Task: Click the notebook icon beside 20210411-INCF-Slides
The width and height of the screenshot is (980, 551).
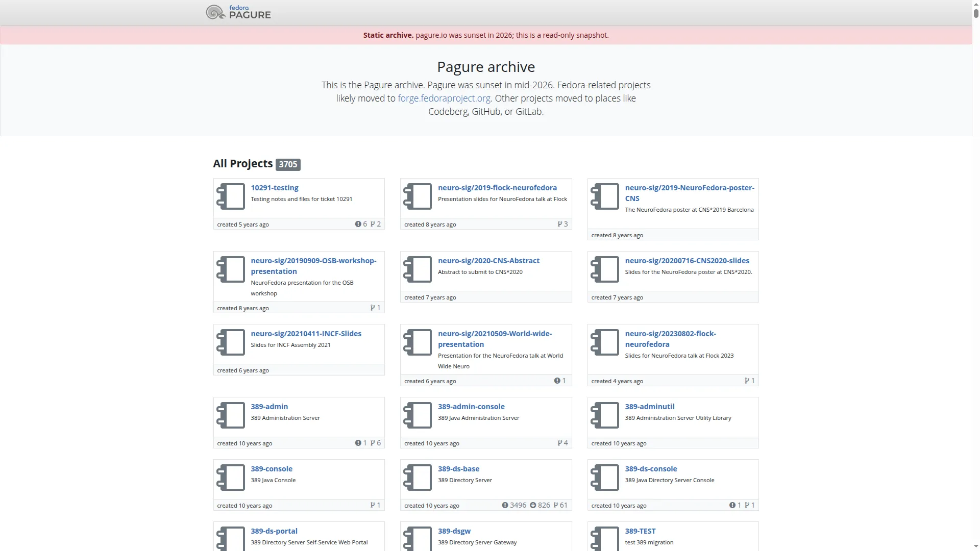Action: [x=231, y=342]
